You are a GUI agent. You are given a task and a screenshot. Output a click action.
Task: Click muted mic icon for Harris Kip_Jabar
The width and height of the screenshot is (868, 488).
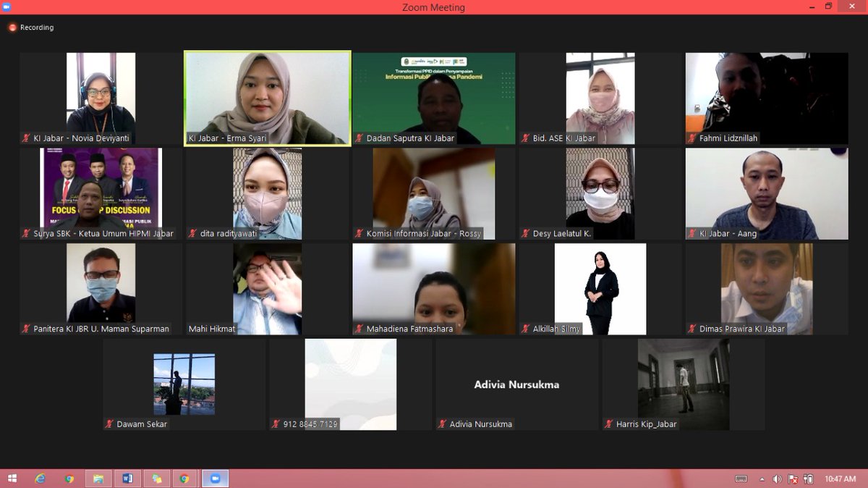(x=609, y=424)
